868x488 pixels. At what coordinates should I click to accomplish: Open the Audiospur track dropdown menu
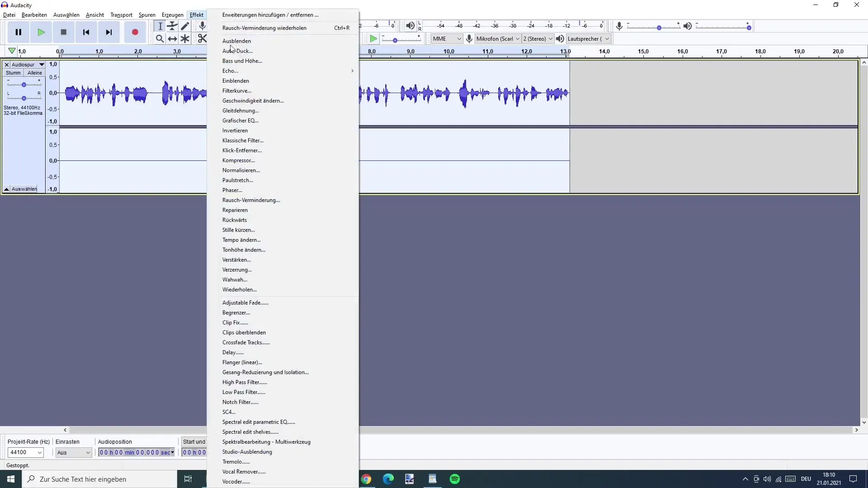[28, 65]
